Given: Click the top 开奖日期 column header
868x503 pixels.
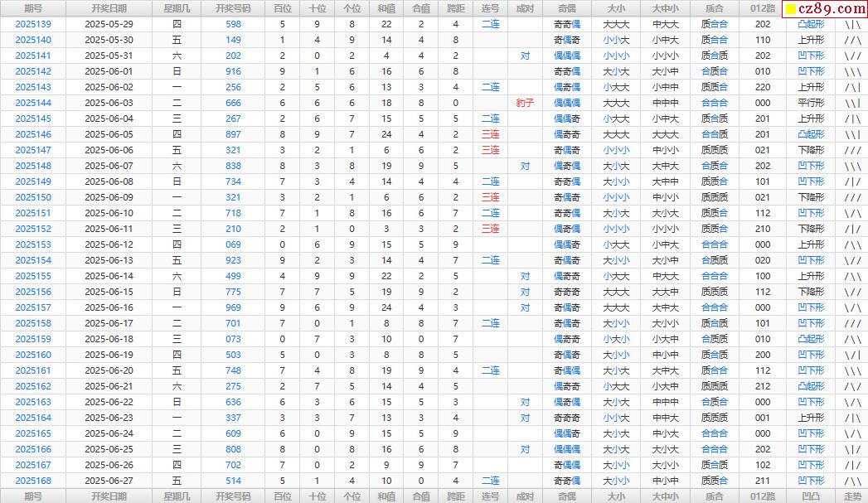Looking at the screenshot, I should pos(109,8).
